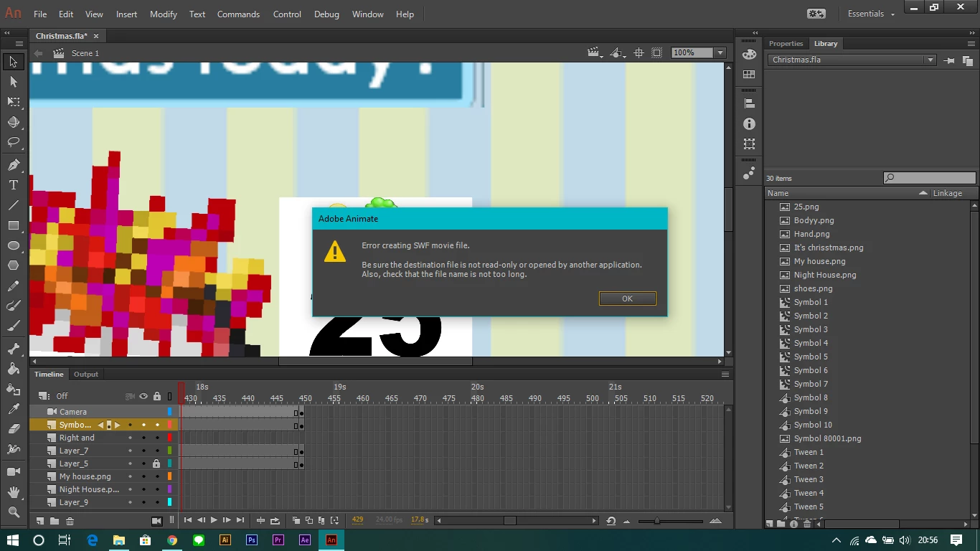Select the Rectangle tool
Image resolution: width=980 pixels, height=551 pixels.
coord(13,225)
